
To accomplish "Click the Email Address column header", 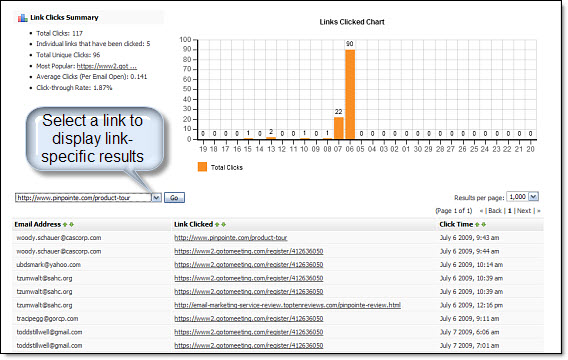I will point(38,225).
